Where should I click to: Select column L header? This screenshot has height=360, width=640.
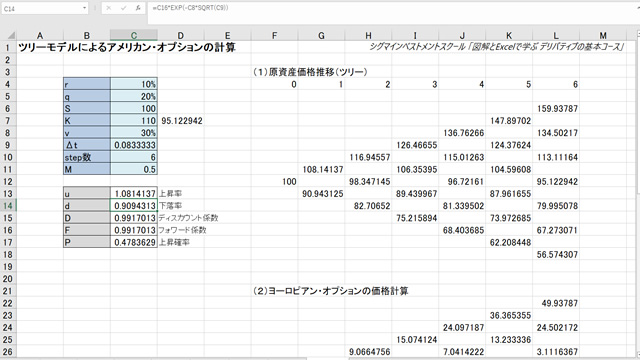tap(556, 36)
